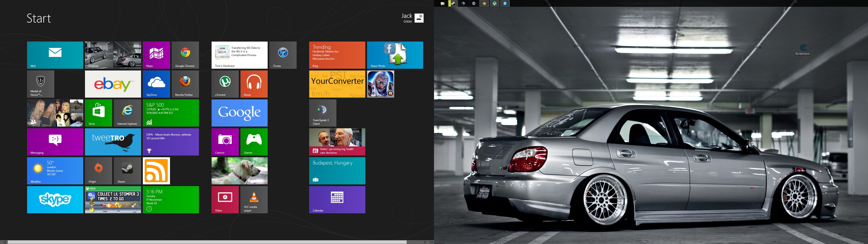868x244 pixels.
Task: Open the Steam tile
Action: click(x=127, y=171)
